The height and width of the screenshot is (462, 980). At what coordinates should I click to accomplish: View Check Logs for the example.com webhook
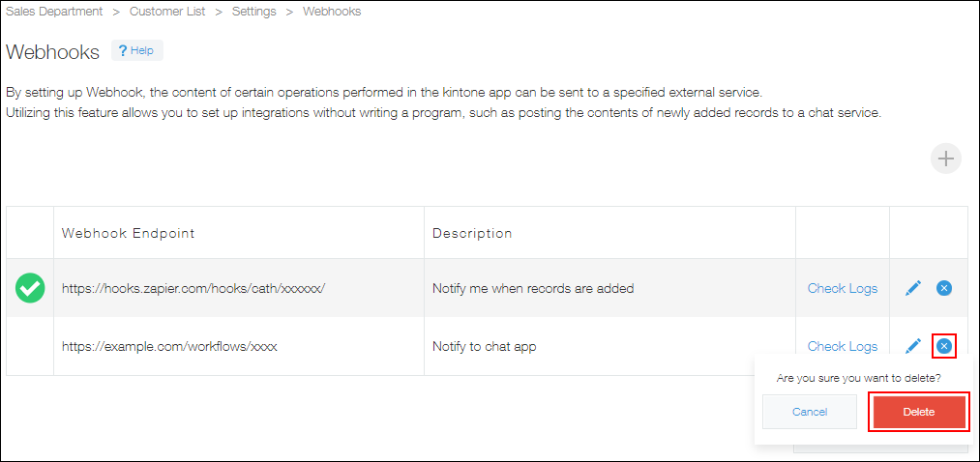(843, 346)
